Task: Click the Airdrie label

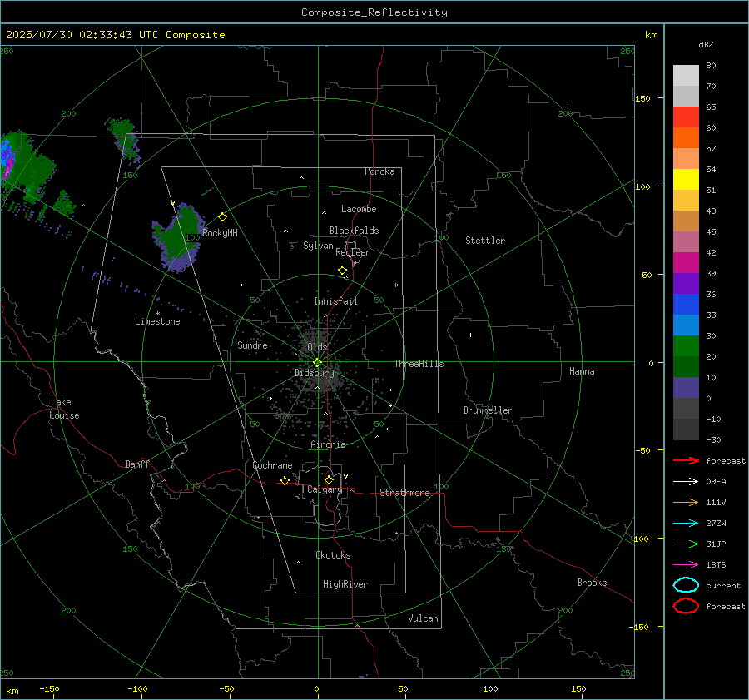Action: coord(328,444)
